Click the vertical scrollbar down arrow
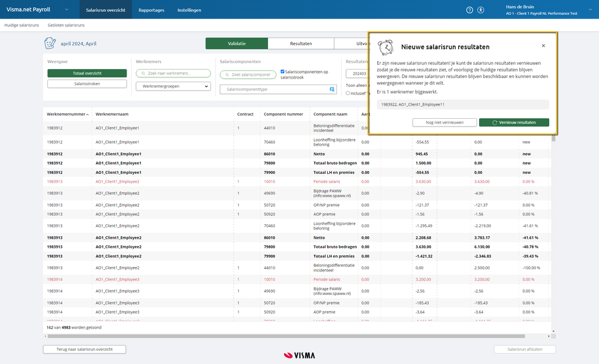 pos(553,331)
